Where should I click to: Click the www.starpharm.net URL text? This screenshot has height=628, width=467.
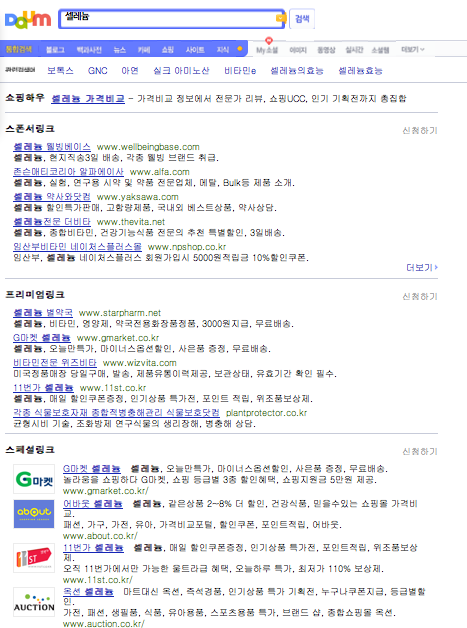[120, 313]
